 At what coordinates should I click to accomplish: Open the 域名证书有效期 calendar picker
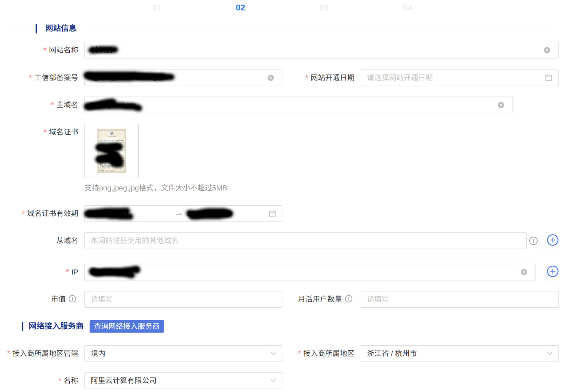coord(272,213)
